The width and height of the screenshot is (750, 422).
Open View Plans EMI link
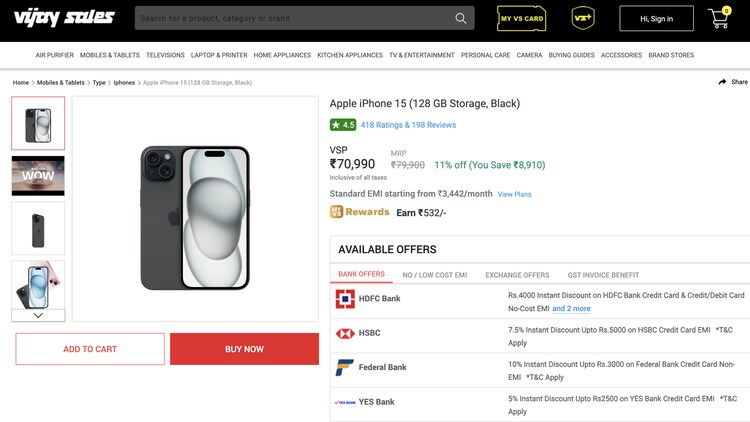point(514,194)
